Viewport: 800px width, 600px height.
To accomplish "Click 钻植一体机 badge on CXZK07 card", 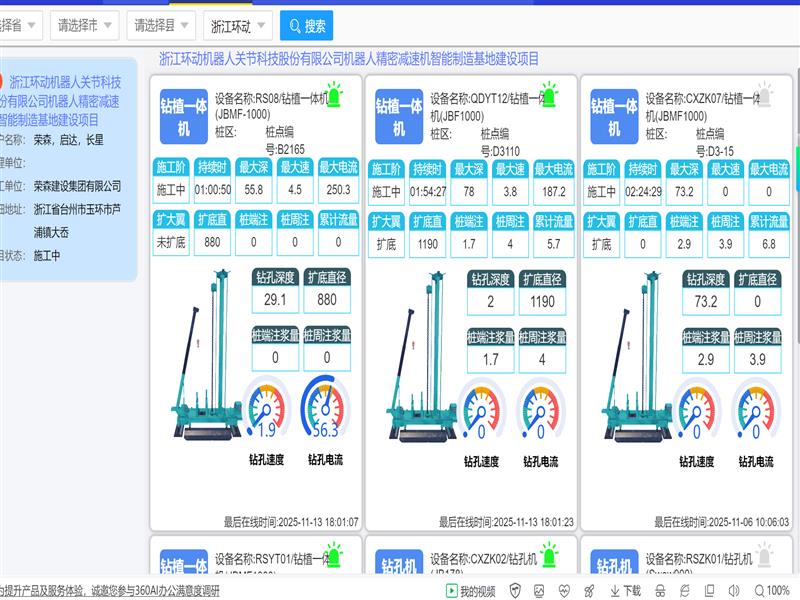I will click(x=614, y=117).
